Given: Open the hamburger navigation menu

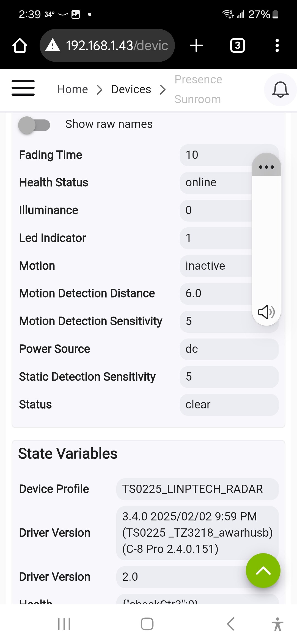Looking at the screenshot, I should click(23, 88).
